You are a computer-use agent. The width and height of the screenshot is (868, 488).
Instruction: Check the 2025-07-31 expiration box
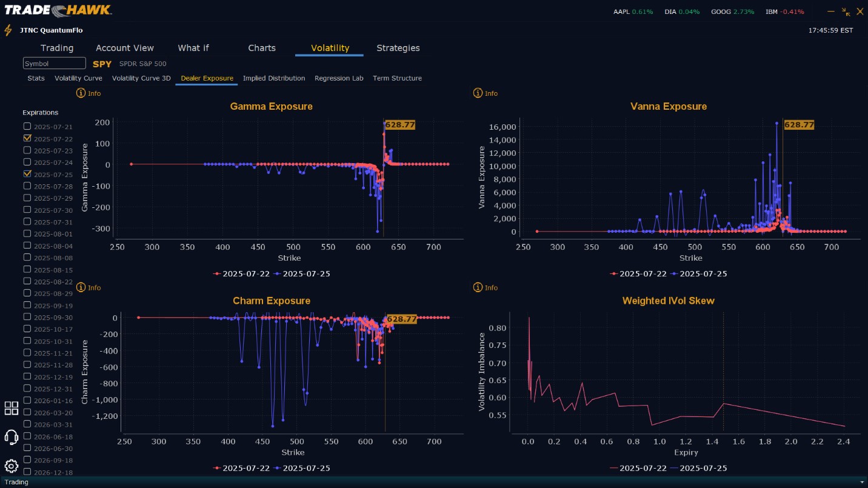[27, 222]
